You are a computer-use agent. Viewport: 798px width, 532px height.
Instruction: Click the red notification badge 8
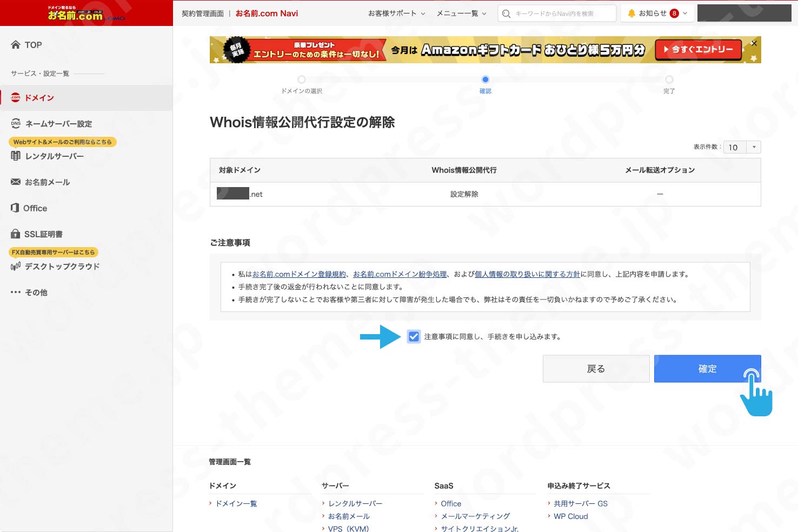(674, 14)
